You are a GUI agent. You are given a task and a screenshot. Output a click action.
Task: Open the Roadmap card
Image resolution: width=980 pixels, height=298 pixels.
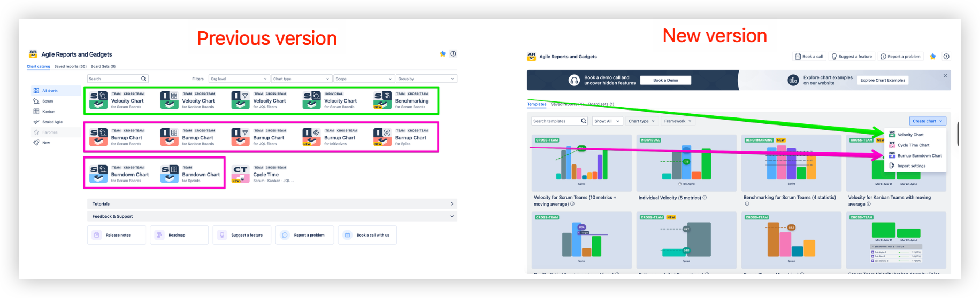pos(179,235)
